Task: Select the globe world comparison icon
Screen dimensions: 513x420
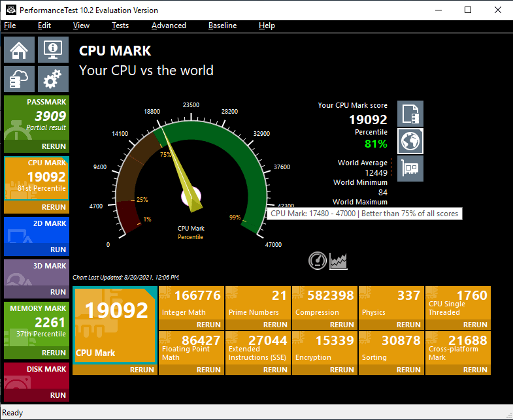Action: point(410,141)
